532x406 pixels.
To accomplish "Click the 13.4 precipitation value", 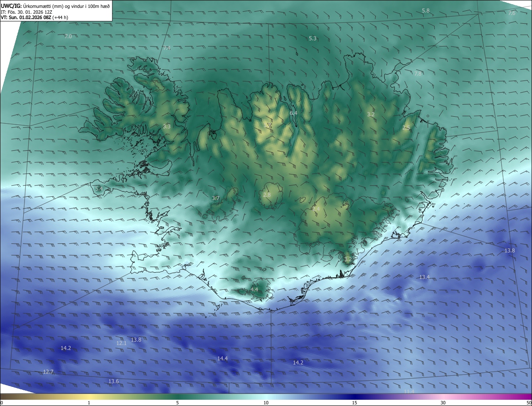I will (x=424, y=277).
